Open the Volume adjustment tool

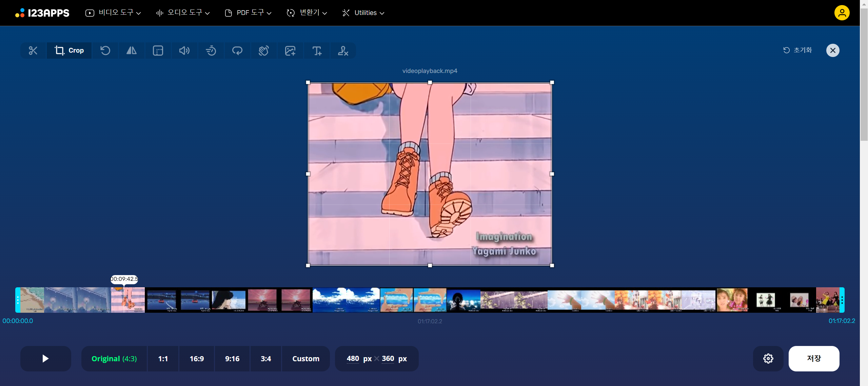pos(184,51)
